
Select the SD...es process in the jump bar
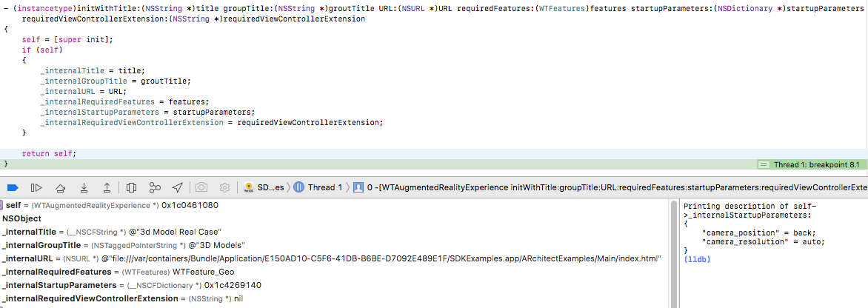264,187
